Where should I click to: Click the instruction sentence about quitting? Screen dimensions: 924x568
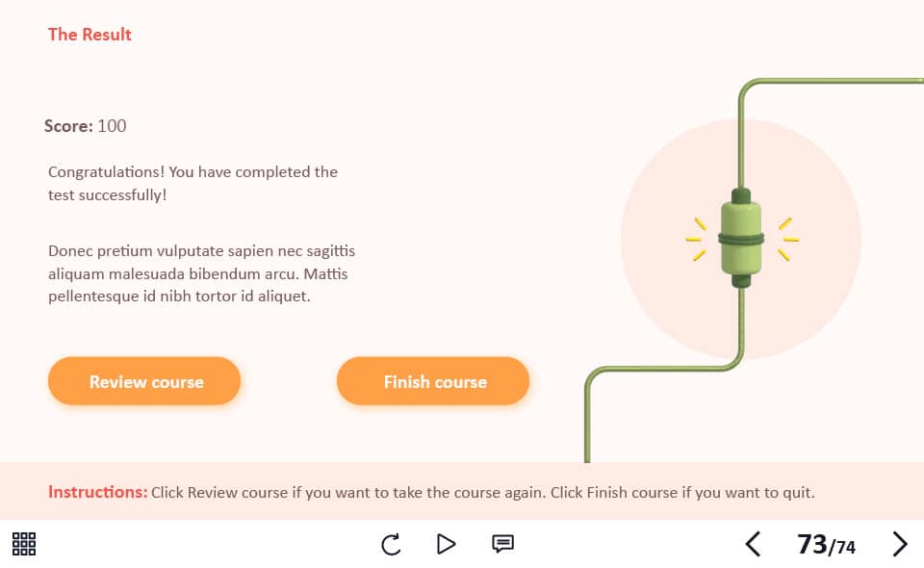tap(682, 493)
